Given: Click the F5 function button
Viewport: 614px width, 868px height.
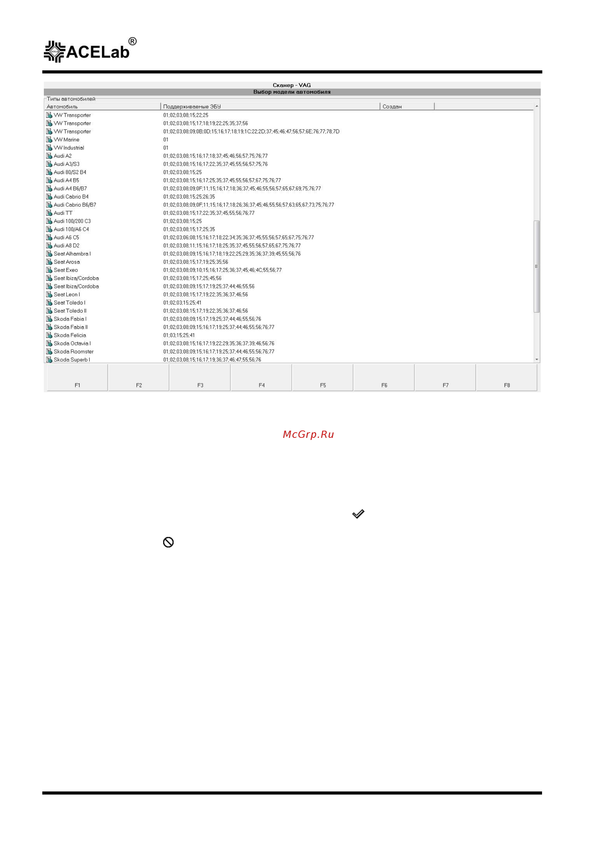Looking at the screenshot, I should coord(323,377).
